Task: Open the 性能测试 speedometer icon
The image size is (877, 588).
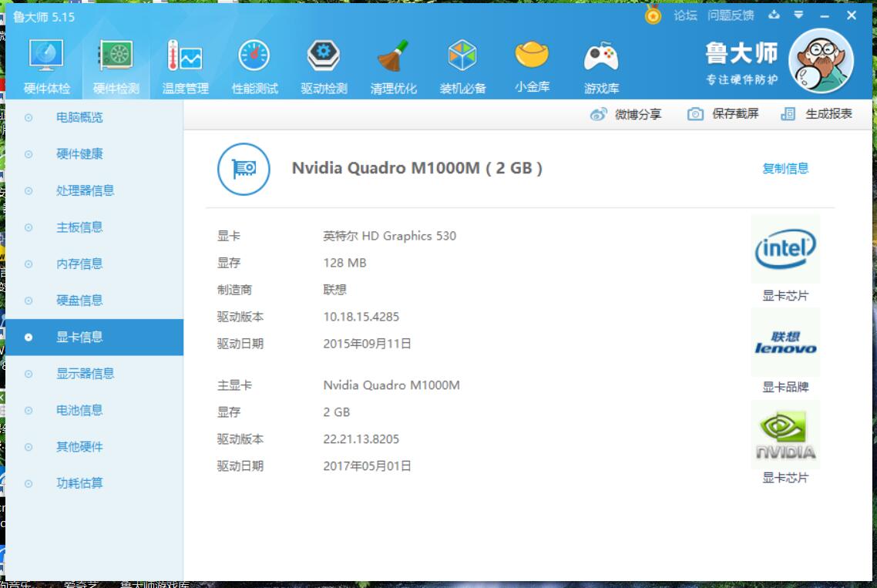Action: 254,57
